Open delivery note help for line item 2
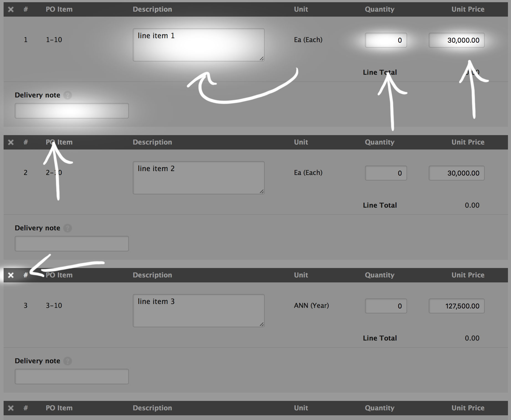 click(x=68, y=228)
